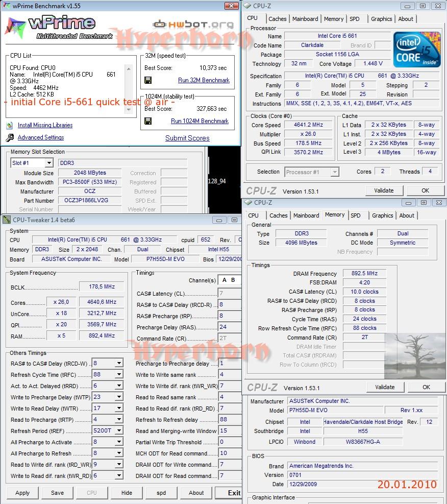
Task: Open Refresh Cycle Time (tRFC) dropdown
Action: 119,374
